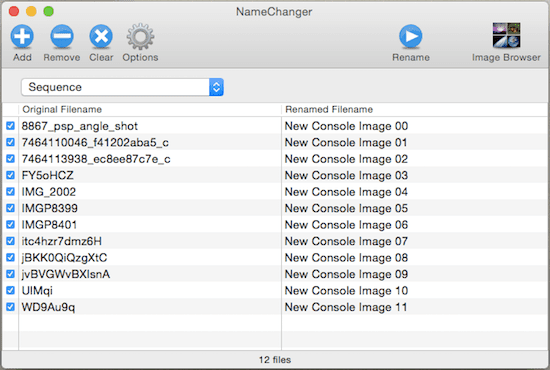Select the FY5oHCZ filename
550x370 pixels.
(x=48, y=175)
